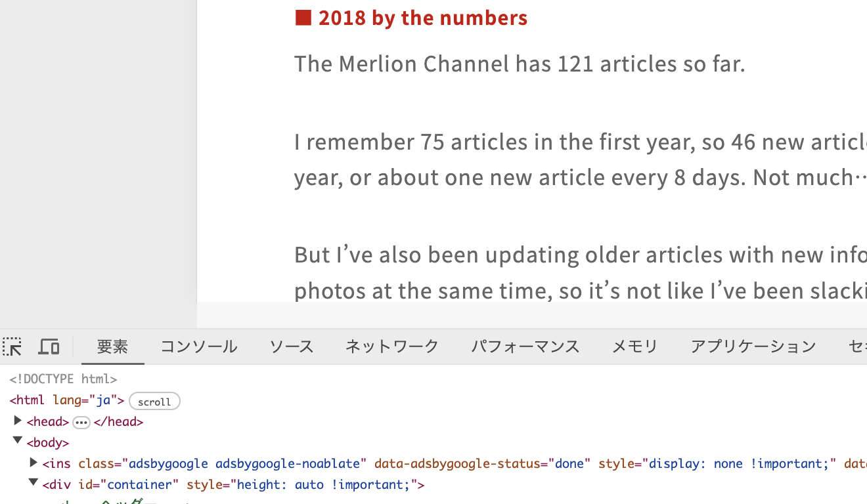Open the メモリ tab
The height and width of the screenshot is (504, 867).
634,346
